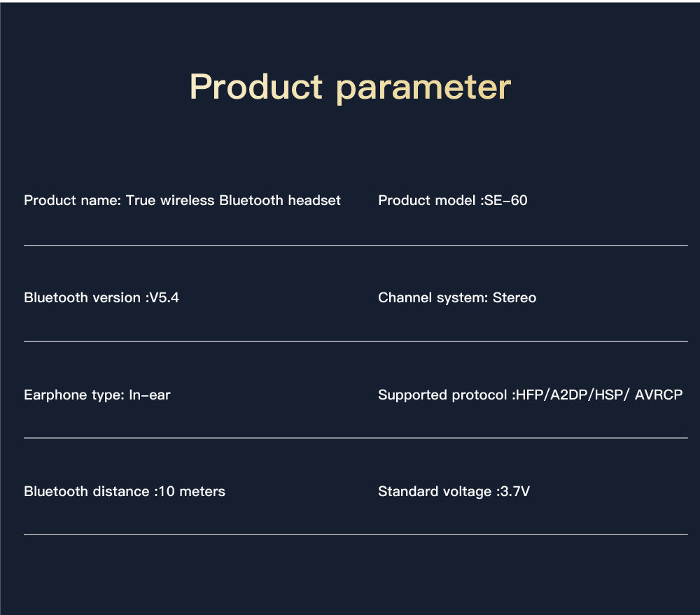Select the 'V5.4' version value

164,298
